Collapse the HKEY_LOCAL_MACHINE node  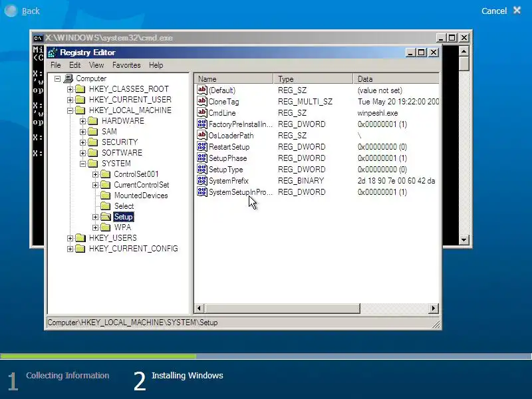click(70, 110)
